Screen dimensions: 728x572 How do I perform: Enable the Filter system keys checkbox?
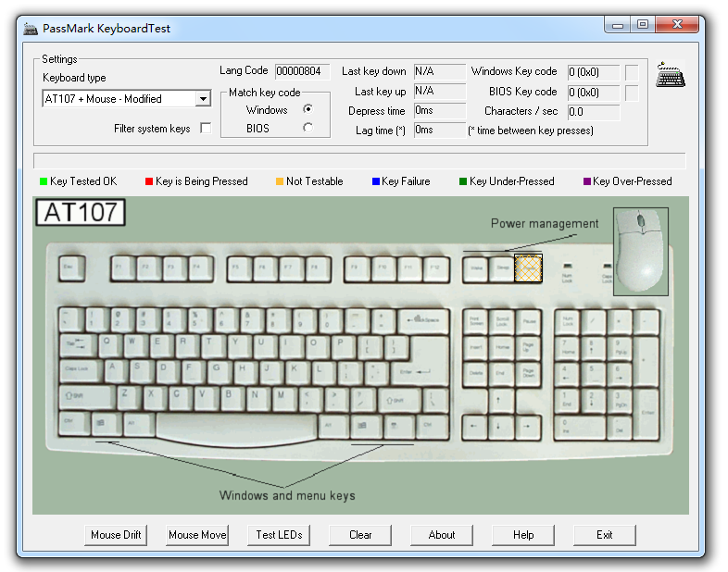(x=206, y=129)
